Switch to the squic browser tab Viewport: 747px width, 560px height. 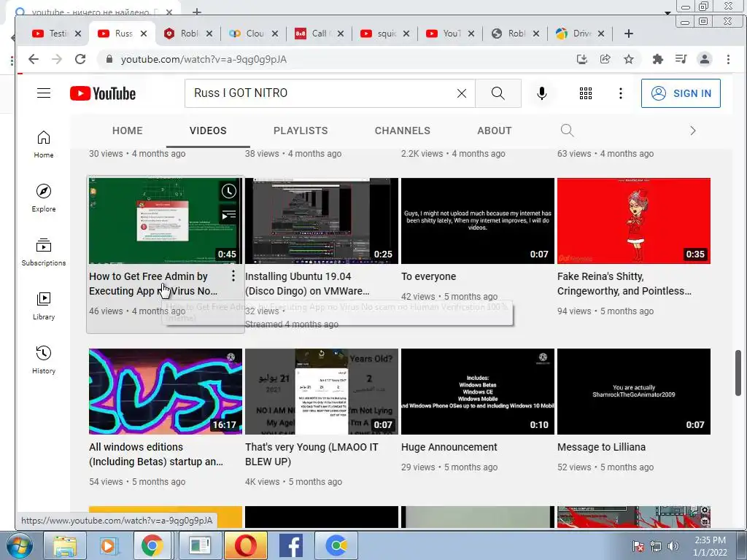pyautogui.click(x=384, y=34)
